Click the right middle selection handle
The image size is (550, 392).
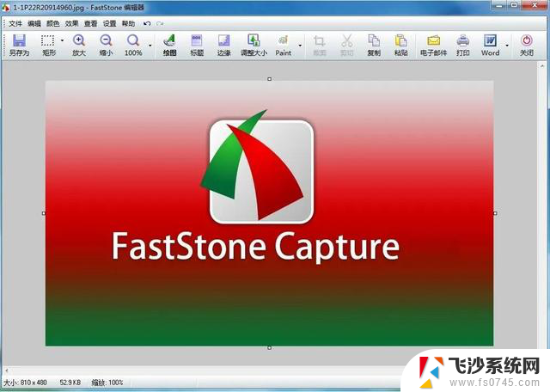coord(495,213)
